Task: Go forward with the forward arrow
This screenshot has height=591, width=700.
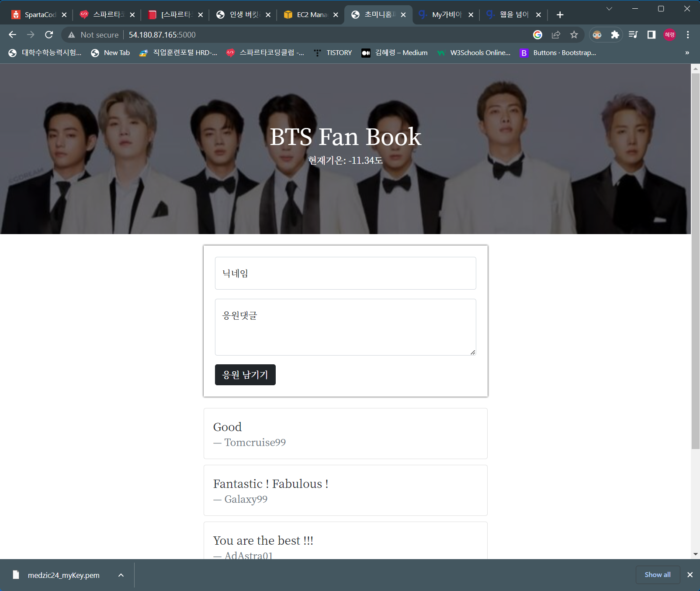Action: (x=31, y=35)
